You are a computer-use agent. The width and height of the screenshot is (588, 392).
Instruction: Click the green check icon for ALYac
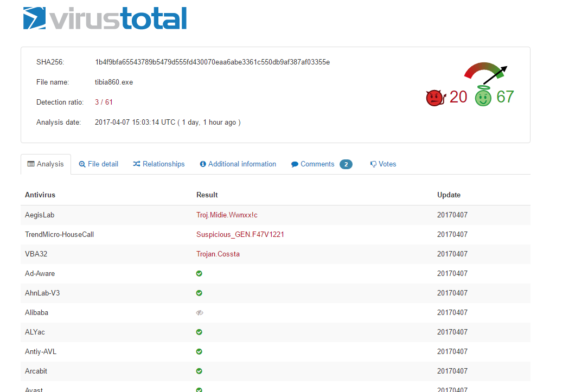[199, 332]
